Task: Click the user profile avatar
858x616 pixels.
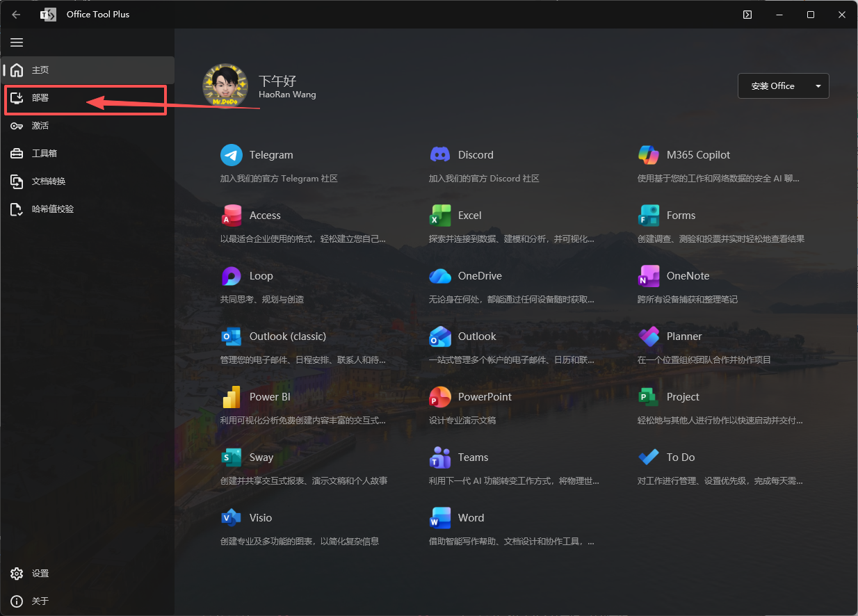Action: [225, 86]
